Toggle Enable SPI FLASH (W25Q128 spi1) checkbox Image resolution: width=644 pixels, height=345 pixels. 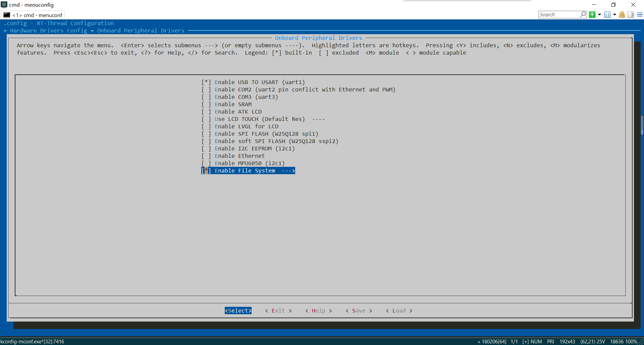[206, 134]
